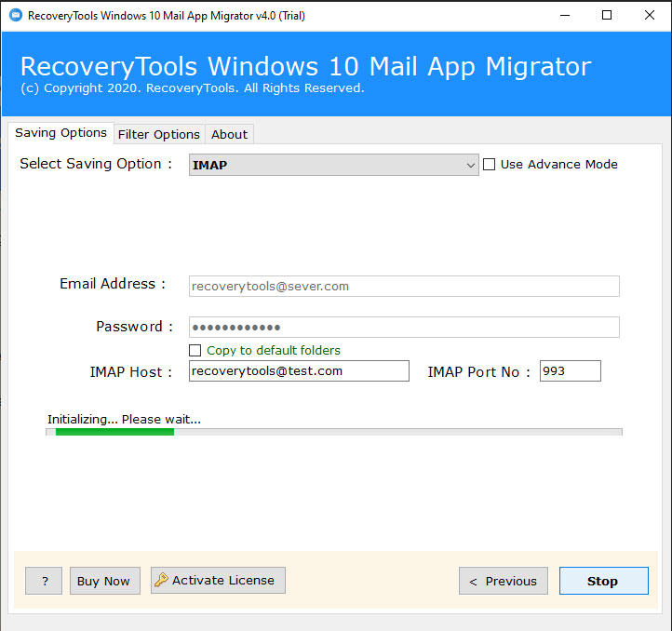Close the Migrator window
672x631 pixels.
click(650, 16)
